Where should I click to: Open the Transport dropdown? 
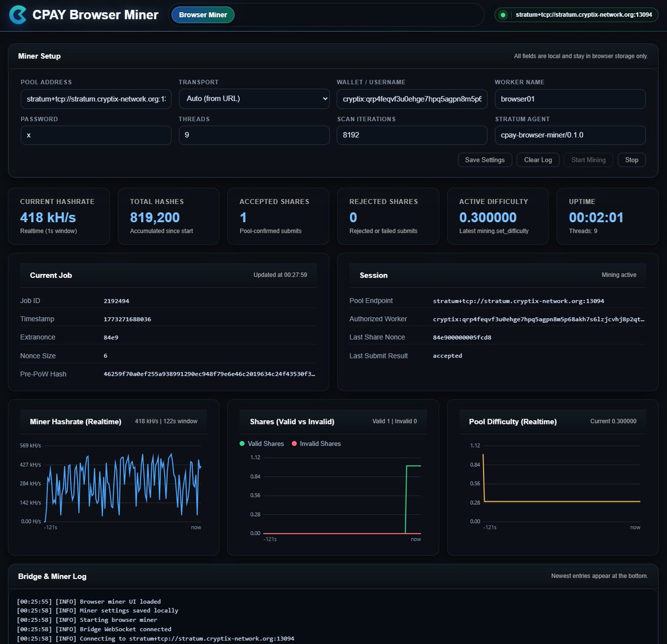(254, 99)
